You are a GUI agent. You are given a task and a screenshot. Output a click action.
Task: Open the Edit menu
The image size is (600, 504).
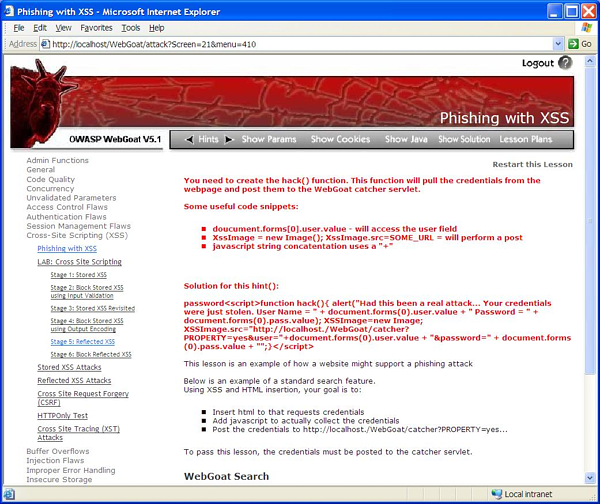click(40, 28)
